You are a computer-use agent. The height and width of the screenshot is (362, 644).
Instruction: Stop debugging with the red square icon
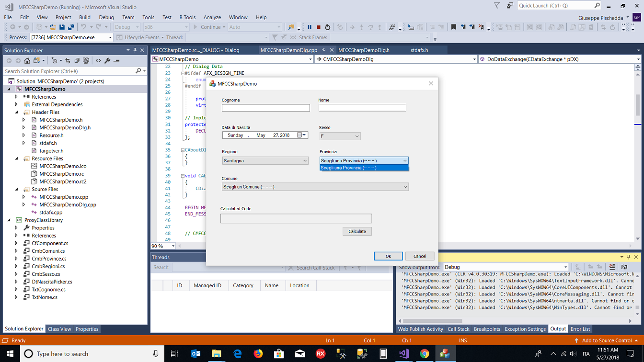tap(319, 27)
